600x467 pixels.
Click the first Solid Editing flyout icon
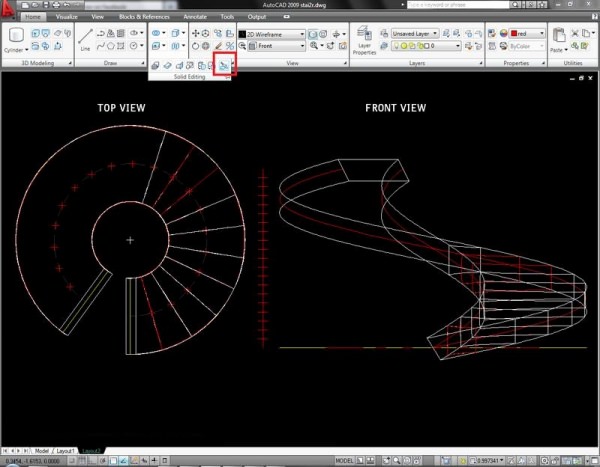[x=155, y=66]
